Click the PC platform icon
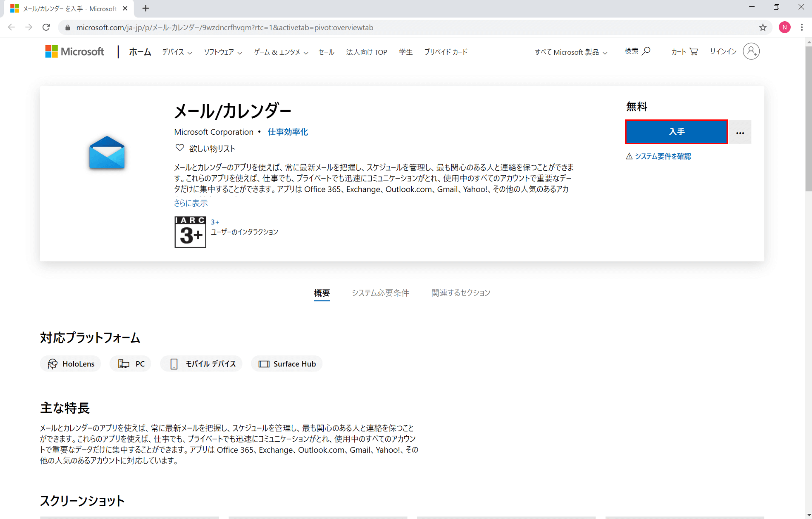The width and height of the screenshot is (812, 519). (x=124, y=364)
